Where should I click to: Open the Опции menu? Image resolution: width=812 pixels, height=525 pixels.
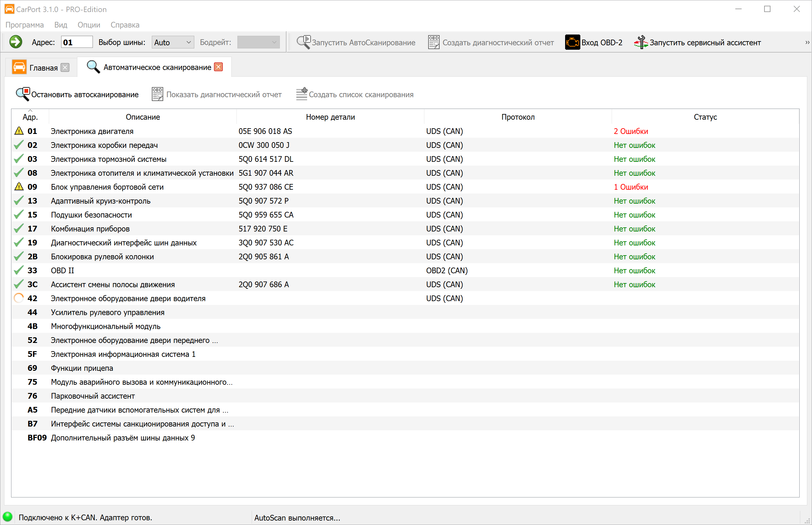tap(89, 25)
